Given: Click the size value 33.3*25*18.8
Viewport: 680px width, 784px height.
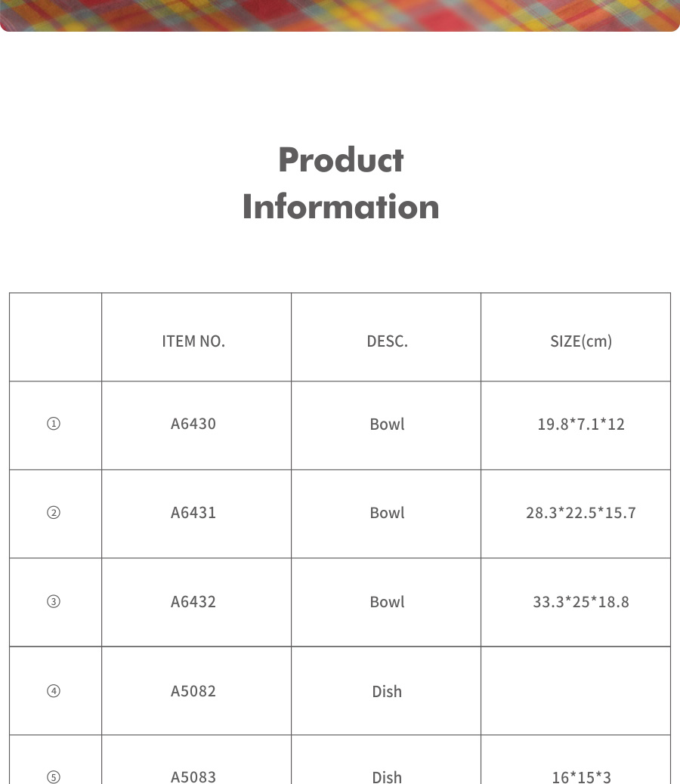Looking at the screenshot, I should [581, 602].
